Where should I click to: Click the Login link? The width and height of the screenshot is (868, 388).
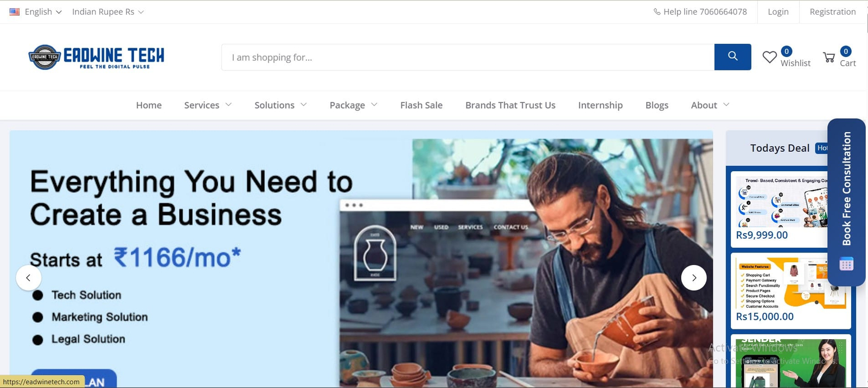(778, 12)
